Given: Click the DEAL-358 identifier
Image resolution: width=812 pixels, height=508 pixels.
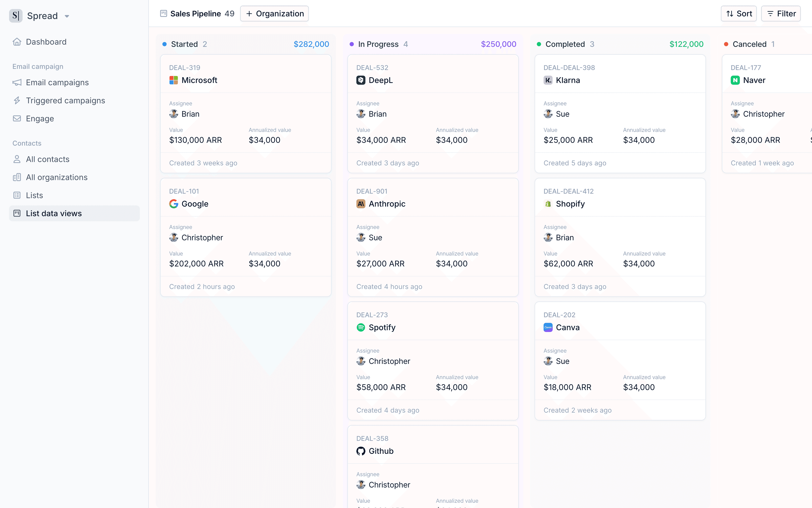Looking at the screenshot, I should [372, 439].
